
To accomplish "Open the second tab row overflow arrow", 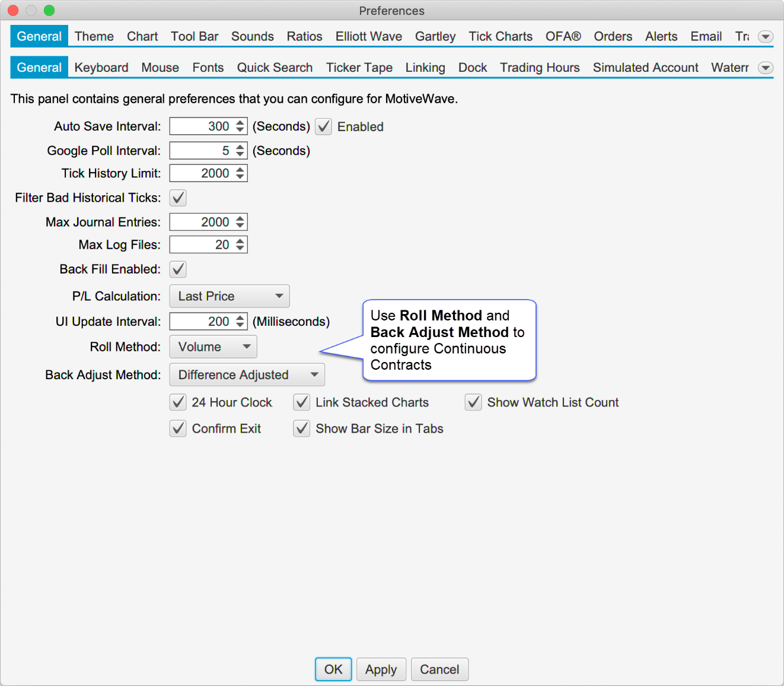I will click(x=766, y=68).
